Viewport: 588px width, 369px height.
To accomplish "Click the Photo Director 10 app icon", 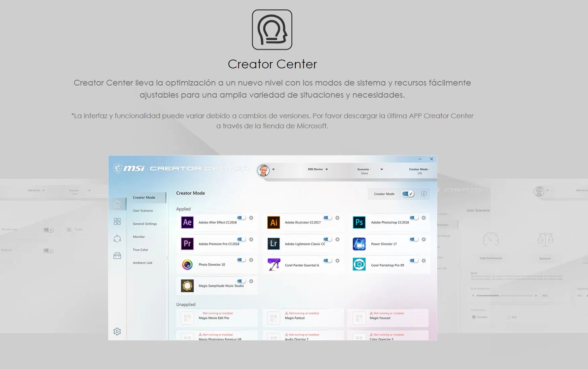I will tap(187, 265).
